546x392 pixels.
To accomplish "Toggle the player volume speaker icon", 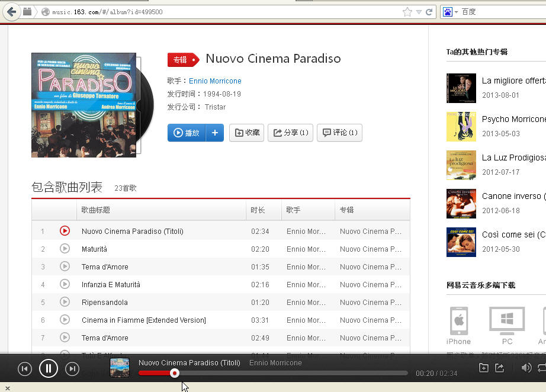I will point(526,368).
